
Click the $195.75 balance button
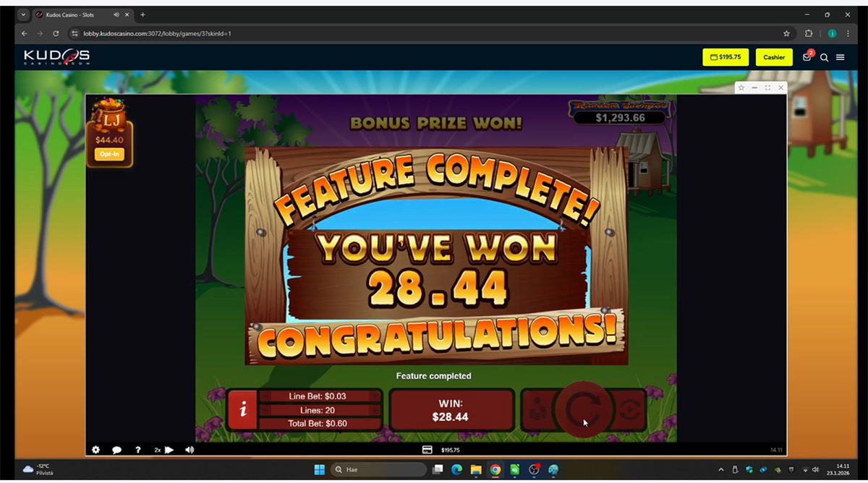[x=725, y=57]
